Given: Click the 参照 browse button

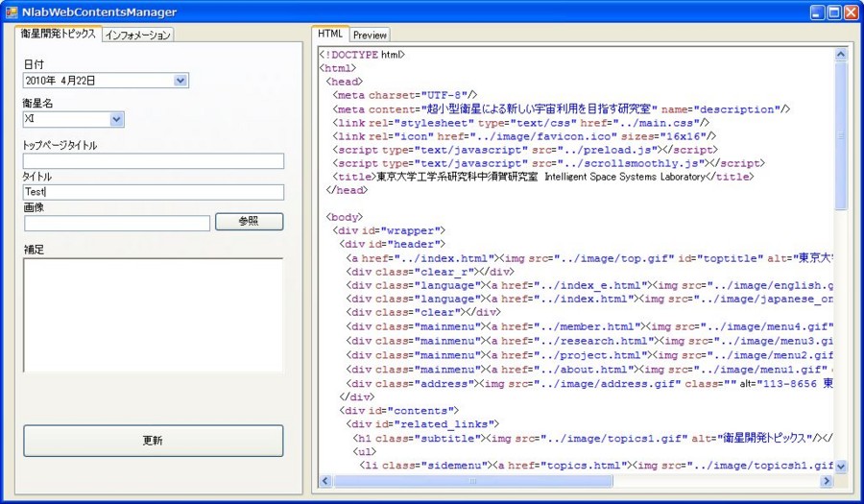Looking at the screenshot, I should (249, 221).
